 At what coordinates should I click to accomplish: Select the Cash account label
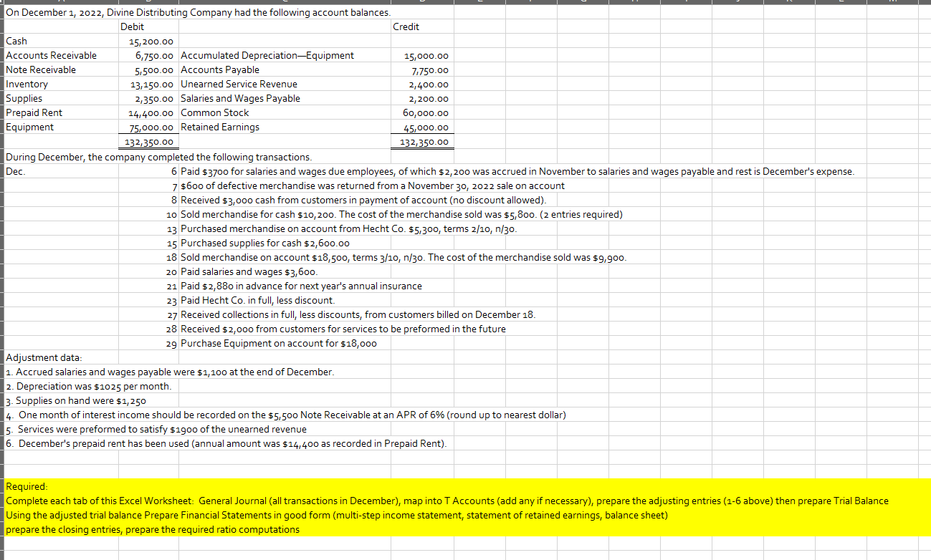click(x=16, y=41)
